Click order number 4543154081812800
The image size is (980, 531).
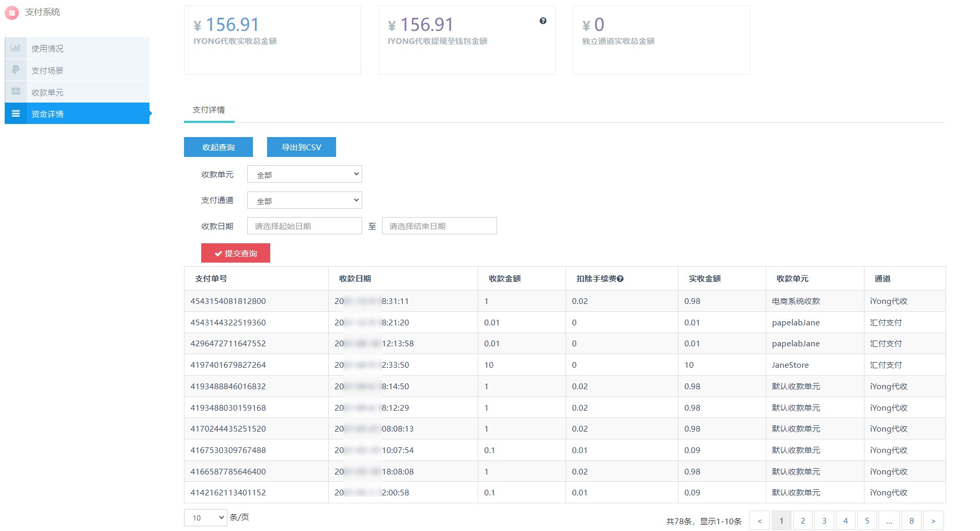click(228, 301)
